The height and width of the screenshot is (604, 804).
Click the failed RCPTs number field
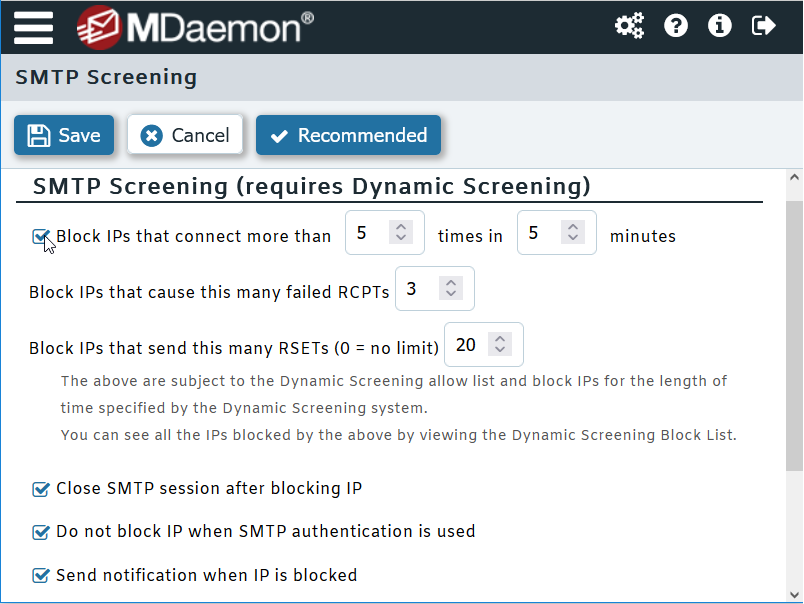417,289
